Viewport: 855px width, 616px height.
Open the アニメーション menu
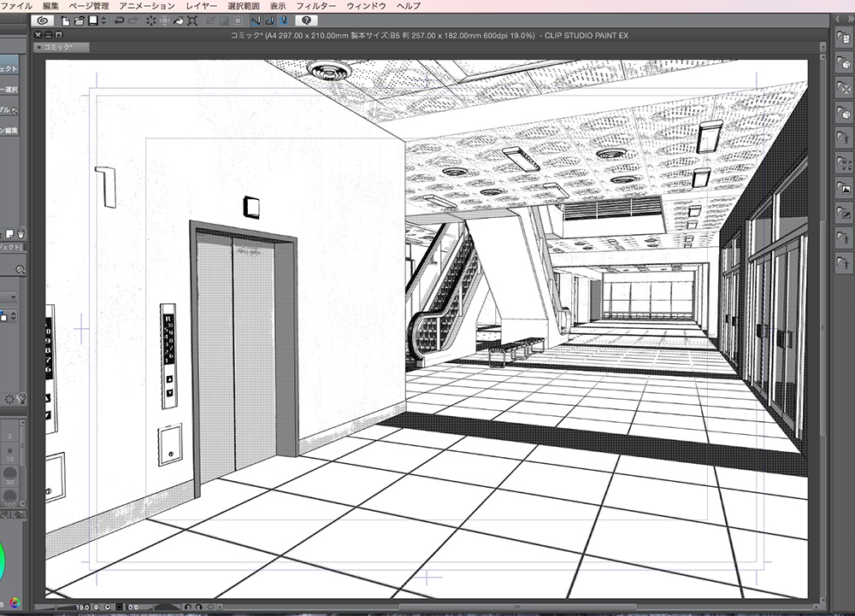pos(147,6)
